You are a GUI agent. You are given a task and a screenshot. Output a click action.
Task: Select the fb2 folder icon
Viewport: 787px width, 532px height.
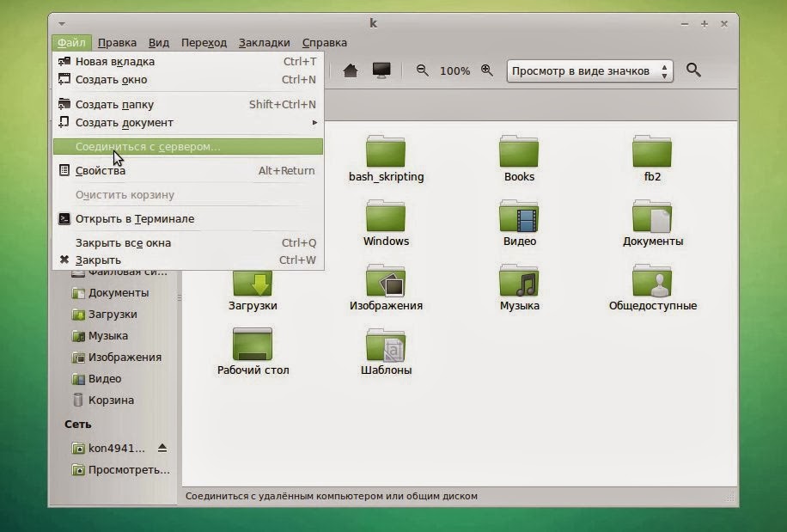point(652,151)
